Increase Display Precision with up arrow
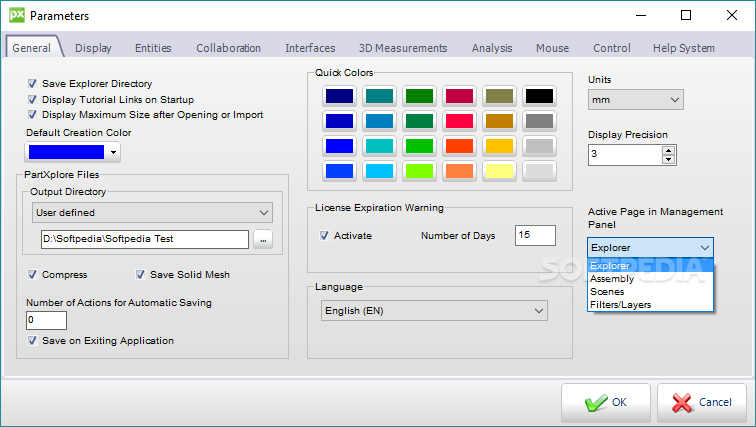 pos(668,150)
